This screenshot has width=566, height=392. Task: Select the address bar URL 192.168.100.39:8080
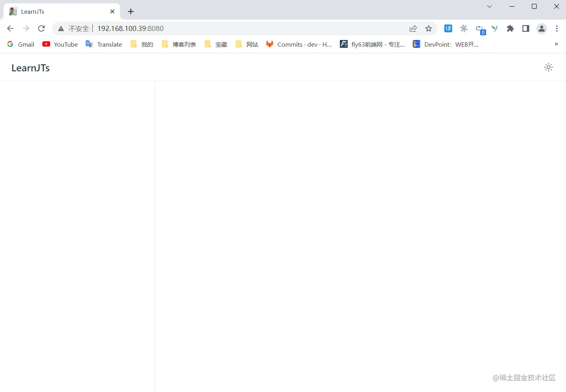tap(131, 29)
